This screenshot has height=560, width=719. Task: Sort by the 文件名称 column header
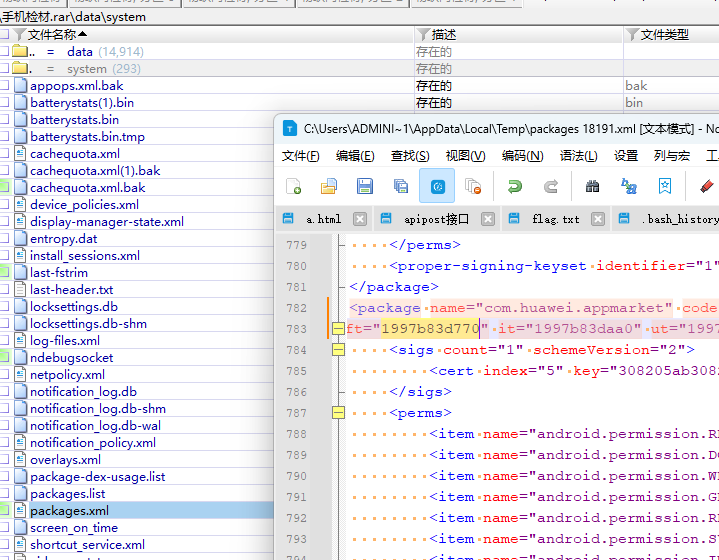[x=57, y=35]
